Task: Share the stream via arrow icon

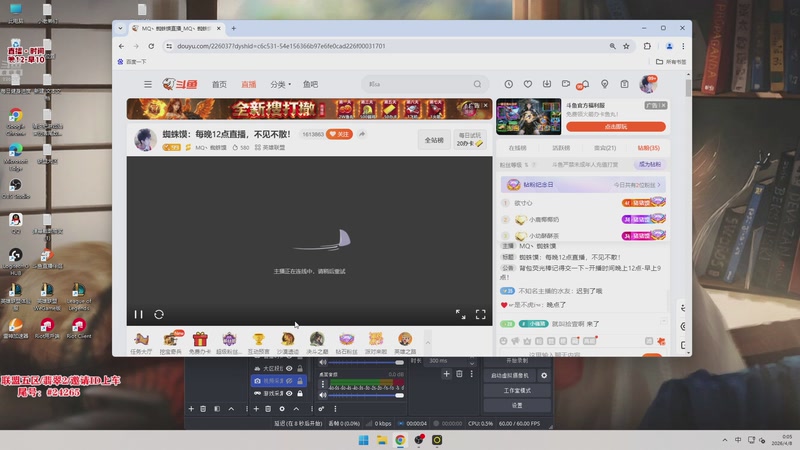Action: pos(362,134)
